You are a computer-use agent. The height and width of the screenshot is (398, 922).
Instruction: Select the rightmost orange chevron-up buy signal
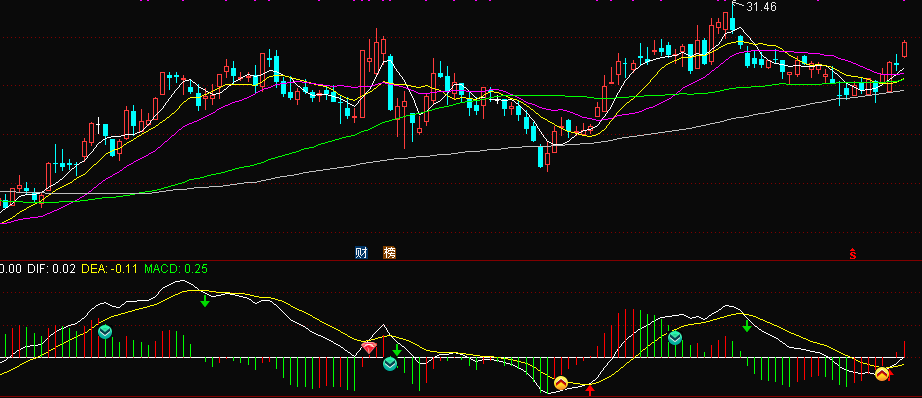(881, 374)
